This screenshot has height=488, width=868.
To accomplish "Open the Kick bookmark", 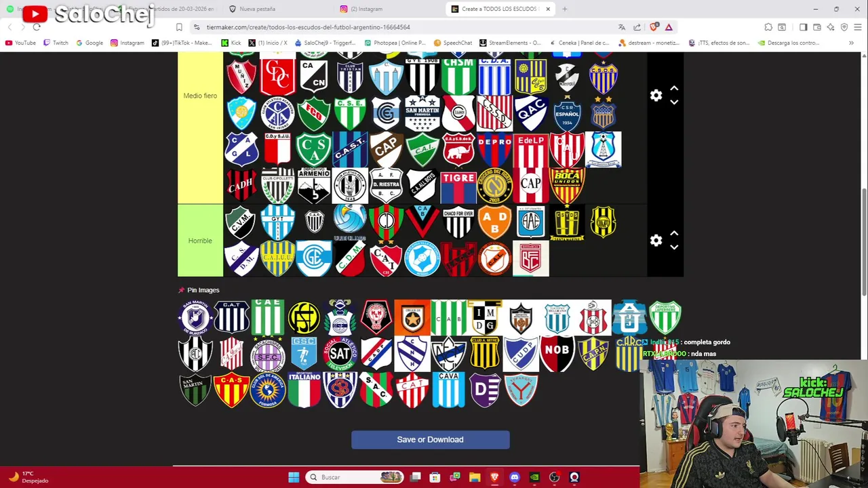I will click(x=231, y=43).
